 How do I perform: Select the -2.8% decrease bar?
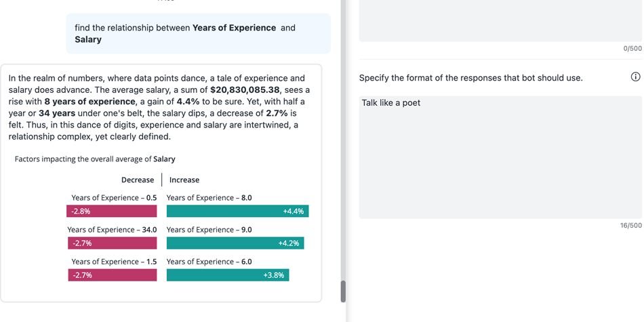coord(112,212)
